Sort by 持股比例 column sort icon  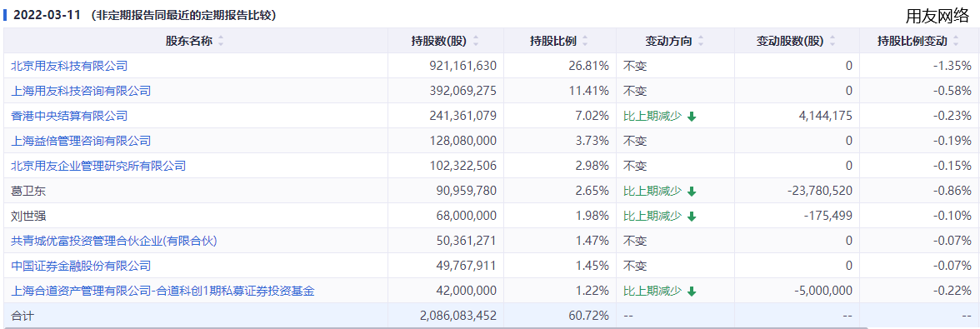point(585,41)
